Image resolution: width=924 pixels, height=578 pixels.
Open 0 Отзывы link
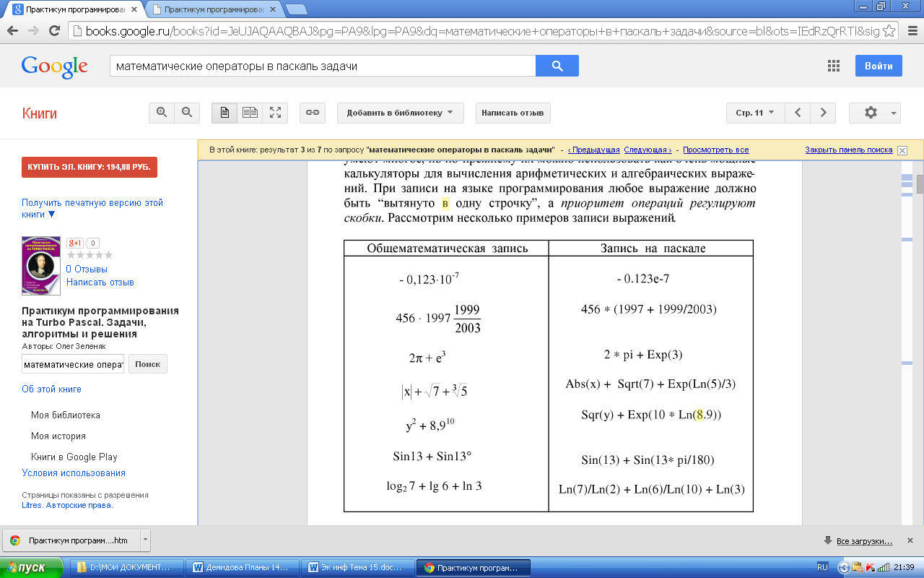click(87, 269)
